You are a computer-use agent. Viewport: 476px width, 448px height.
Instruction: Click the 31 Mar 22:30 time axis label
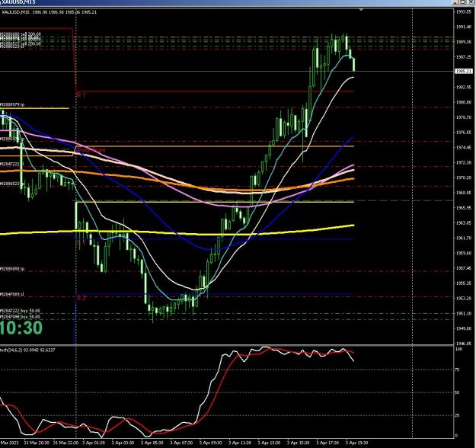coord(65,443)
